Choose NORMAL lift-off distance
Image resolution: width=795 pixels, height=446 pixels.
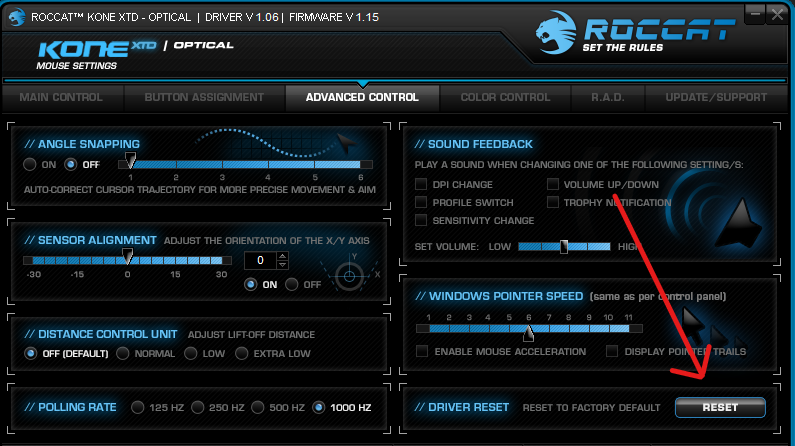[123, 353]
